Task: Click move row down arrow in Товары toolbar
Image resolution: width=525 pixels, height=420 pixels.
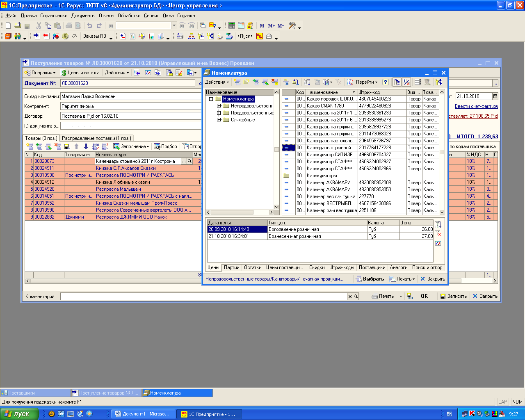Action: (x=86, y=146)
